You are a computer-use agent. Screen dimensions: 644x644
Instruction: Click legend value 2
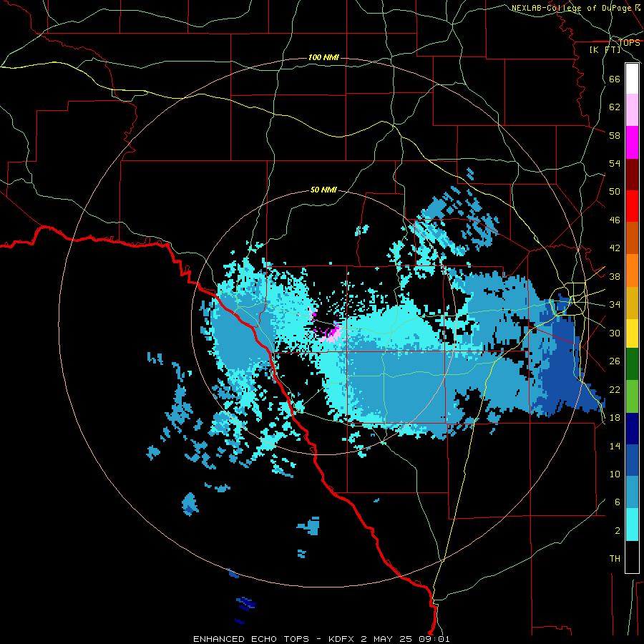(x=618, y=531)
